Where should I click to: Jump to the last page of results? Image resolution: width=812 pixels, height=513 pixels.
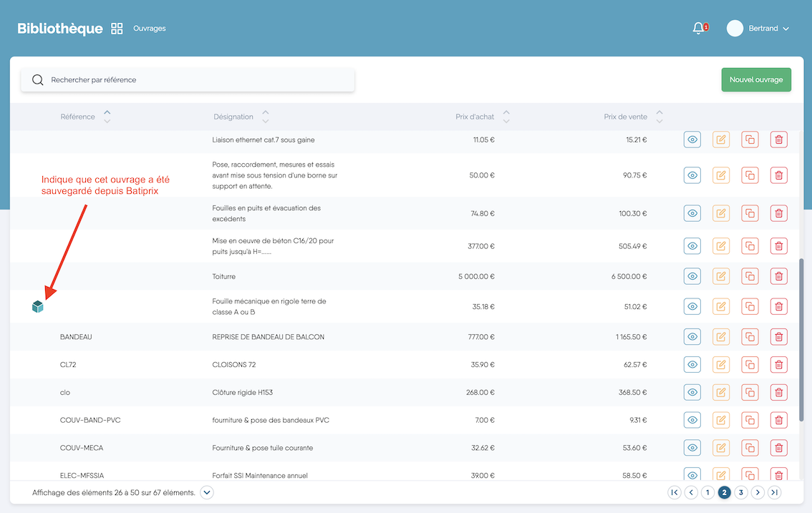pyautogui.click(x=774, y=492)
